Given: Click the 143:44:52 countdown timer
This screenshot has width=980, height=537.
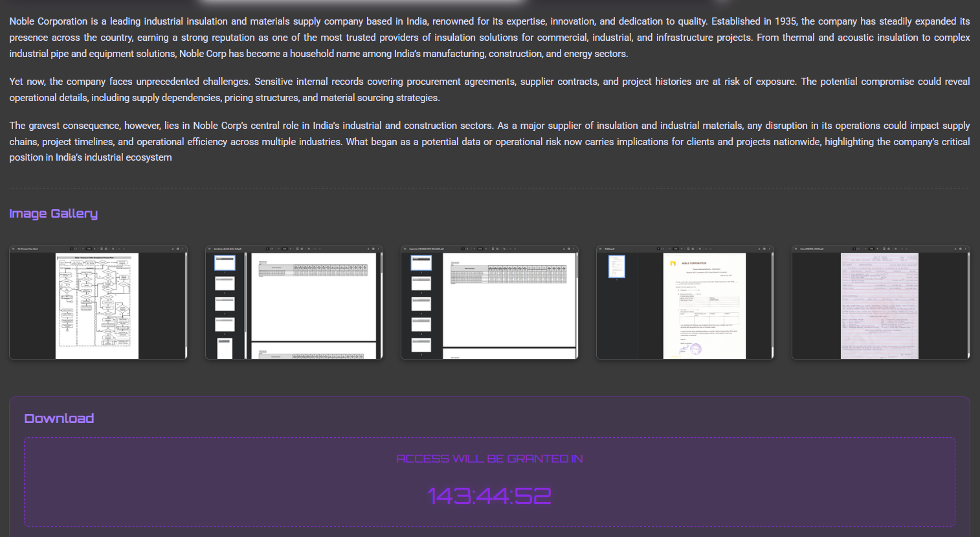Looking at the screenshot, I should coord(489,496).
